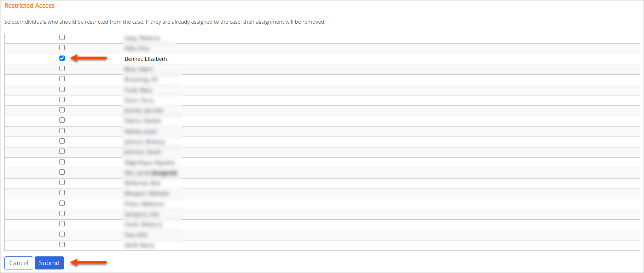Viewport: 644px width, 273px height.
Task: Check the third-from-last checkbox in the list
Action: pos(62,224)
